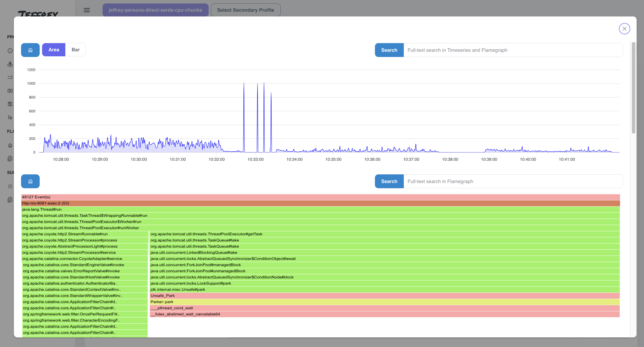Select the jeffrey-persons-direct-serde-cpu-chunks profile button
The image size is (644, 347).
click(x=155, y=10)
